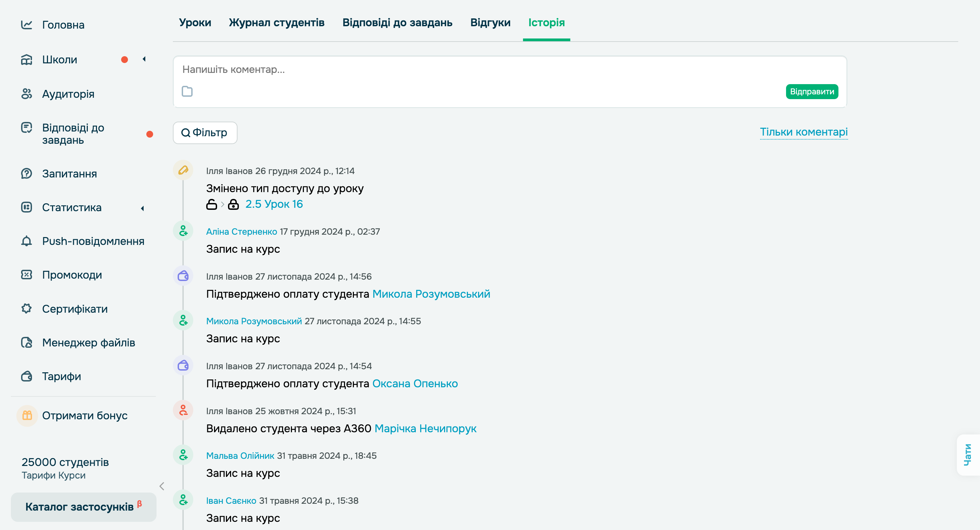Click the Отримати бонус gift icon
Screen dimensions: 980x530
pos(27,415)
